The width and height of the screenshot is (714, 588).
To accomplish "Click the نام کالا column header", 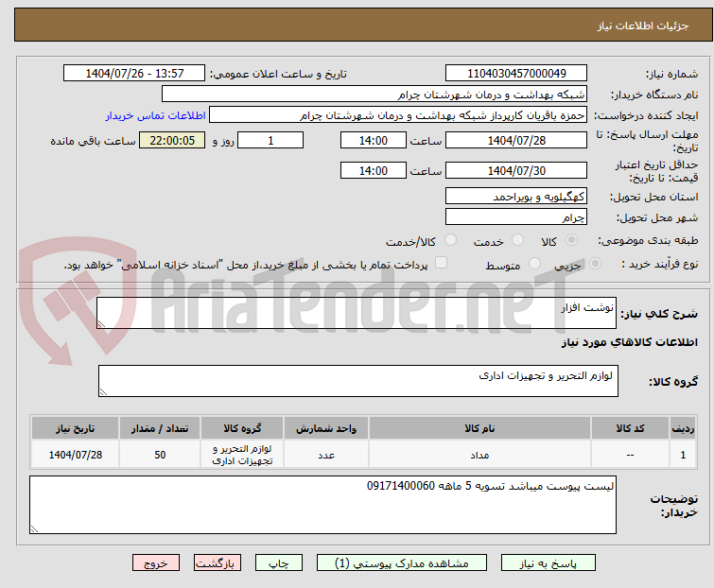I will (480, 428).
